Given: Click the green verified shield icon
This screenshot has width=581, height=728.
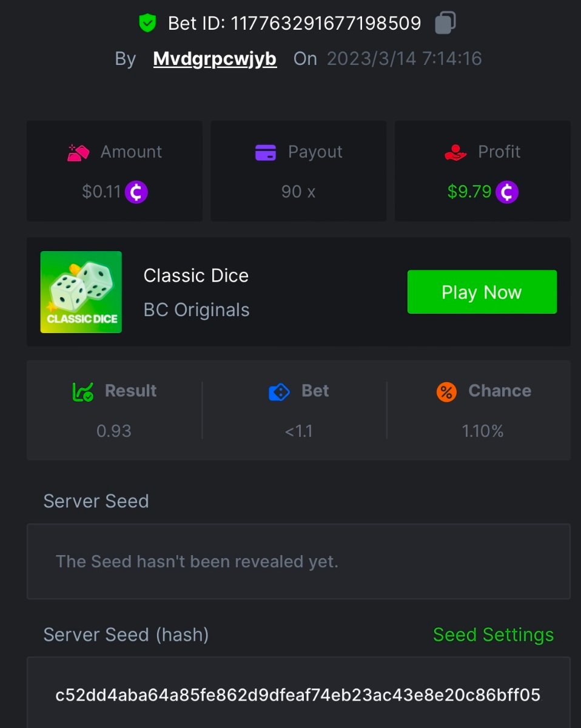Looking at the screenshot, I should tap(147, 24).
